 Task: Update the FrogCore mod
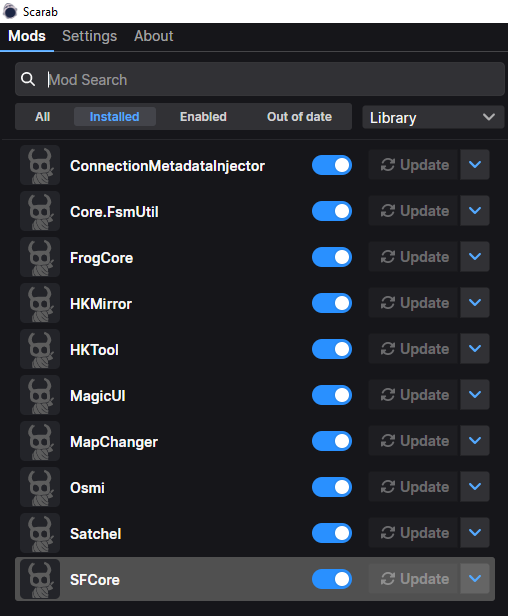click(414, 257)
